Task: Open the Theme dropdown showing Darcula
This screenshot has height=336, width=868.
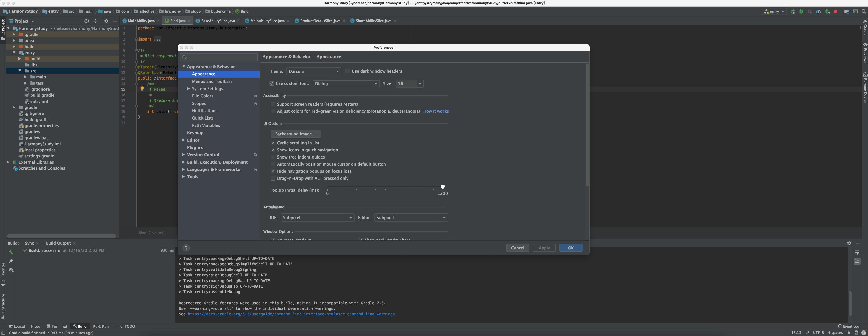Action: 313,71
